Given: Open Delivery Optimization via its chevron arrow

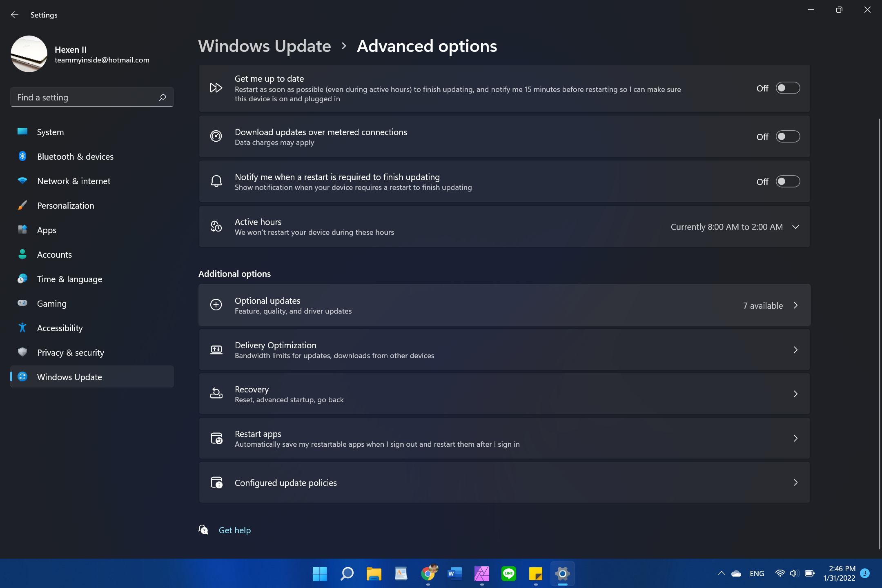Looking at the screenshot, I should [795, 350].
